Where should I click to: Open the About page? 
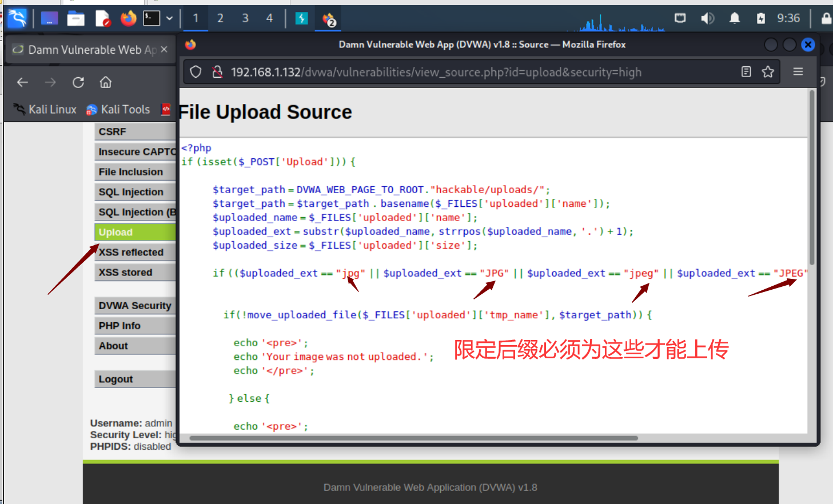click(x=135, y=346)
